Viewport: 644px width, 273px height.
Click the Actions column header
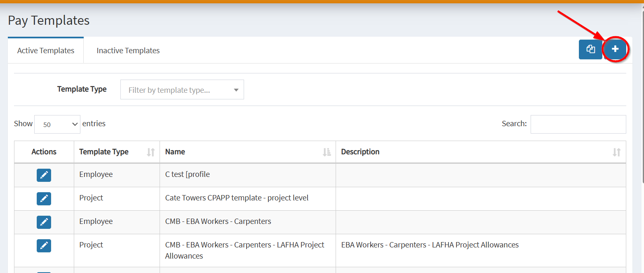pos(44,152)
